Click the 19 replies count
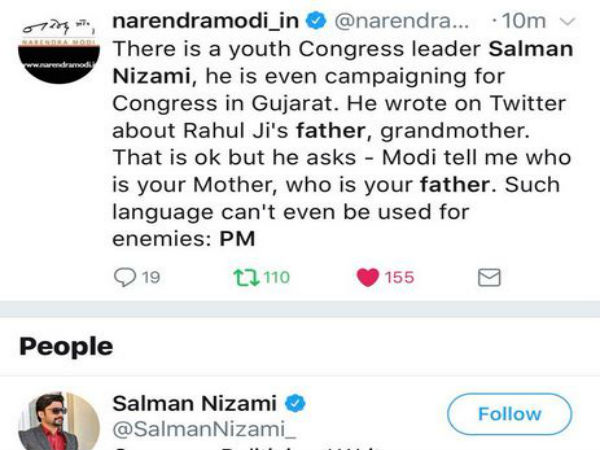 tap(151, 277)
